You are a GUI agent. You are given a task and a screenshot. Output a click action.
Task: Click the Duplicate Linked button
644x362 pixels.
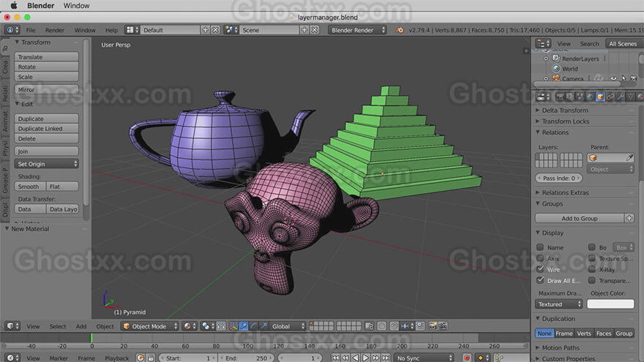[x=46, y=129]
